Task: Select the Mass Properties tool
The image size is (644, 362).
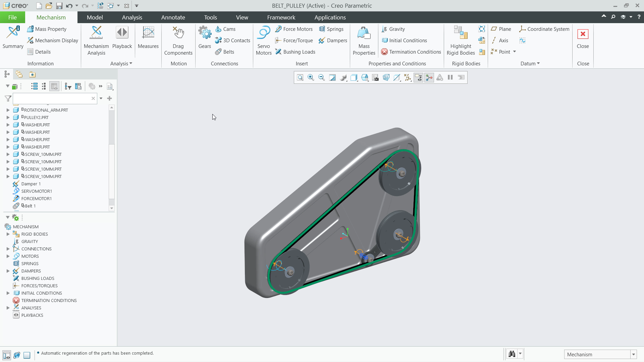Action: pyautogui.click(x=364, y=38)
